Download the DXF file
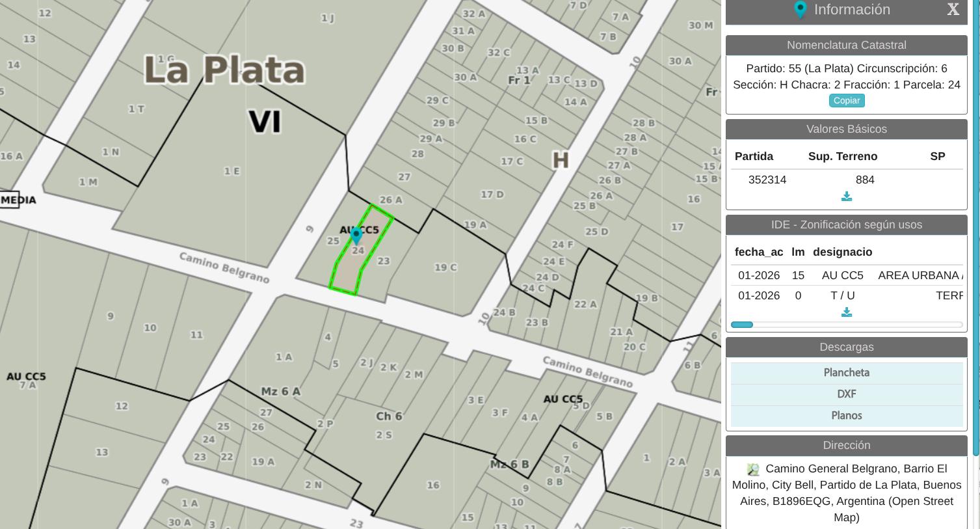The height and width of the screenshot is (529, 980). pos(847,394)
